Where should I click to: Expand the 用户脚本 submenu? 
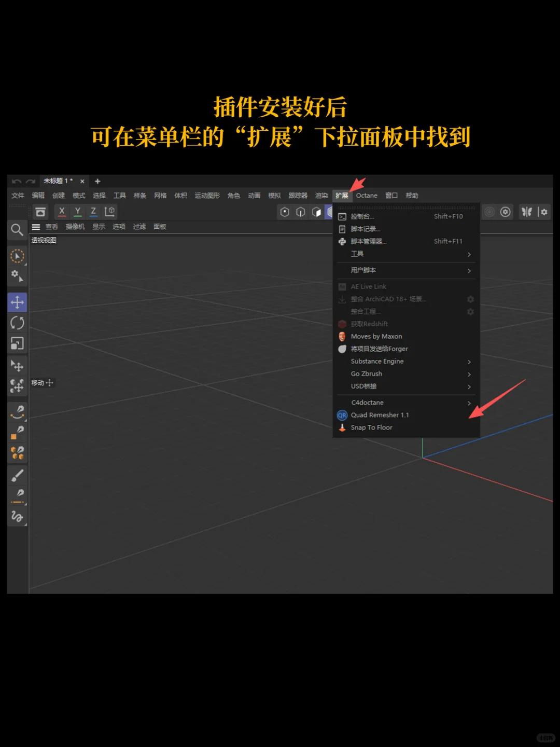tap(363, 270)
